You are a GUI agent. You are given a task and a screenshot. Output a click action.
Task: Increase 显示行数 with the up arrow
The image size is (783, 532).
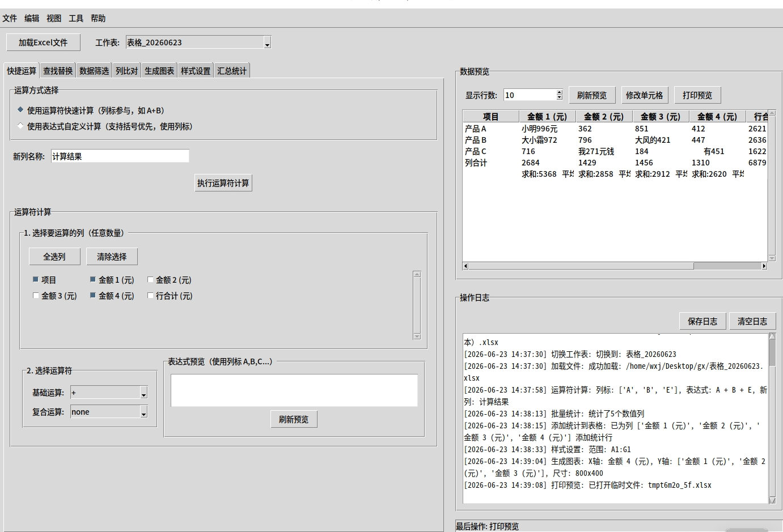[x=560, y=92]
